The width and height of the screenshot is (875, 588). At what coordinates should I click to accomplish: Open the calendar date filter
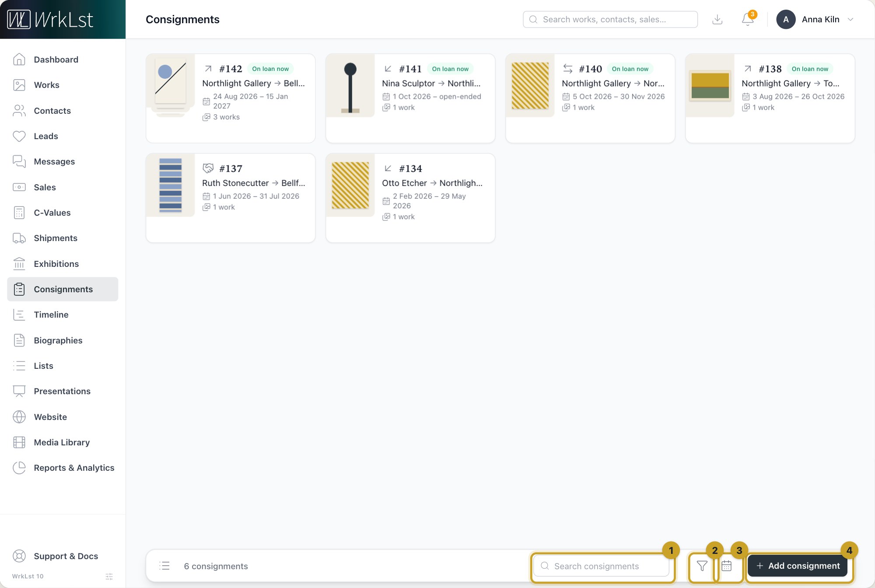pos(727,566)
